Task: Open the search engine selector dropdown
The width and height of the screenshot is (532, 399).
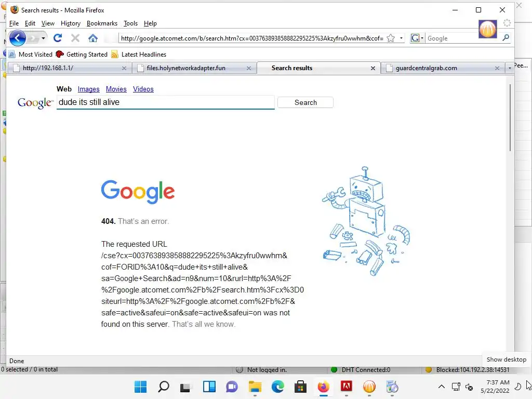Action: tap(417, 38)
